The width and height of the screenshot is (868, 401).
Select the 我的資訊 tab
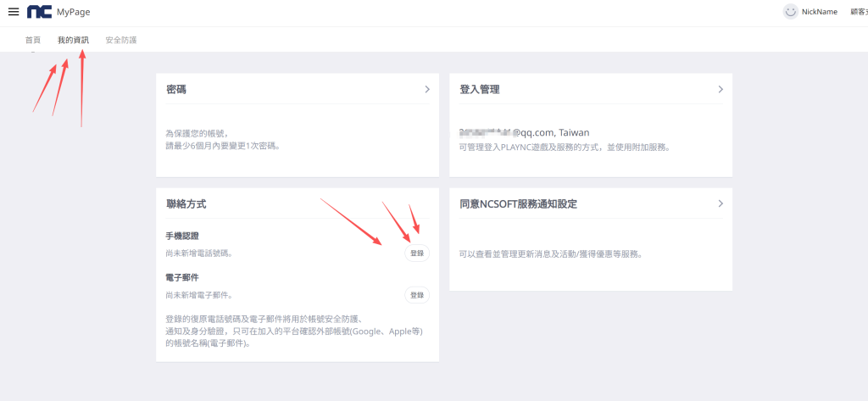[73, 40]
